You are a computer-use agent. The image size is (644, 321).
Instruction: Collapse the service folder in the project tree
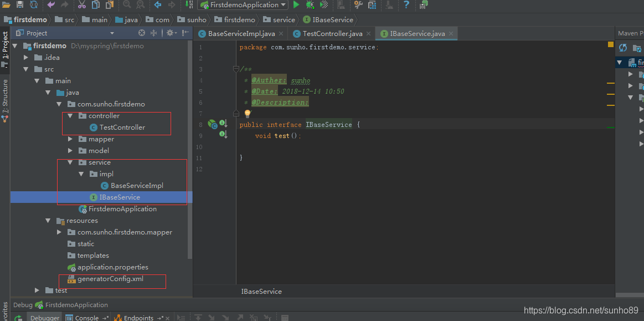click(x=70, y=162)
